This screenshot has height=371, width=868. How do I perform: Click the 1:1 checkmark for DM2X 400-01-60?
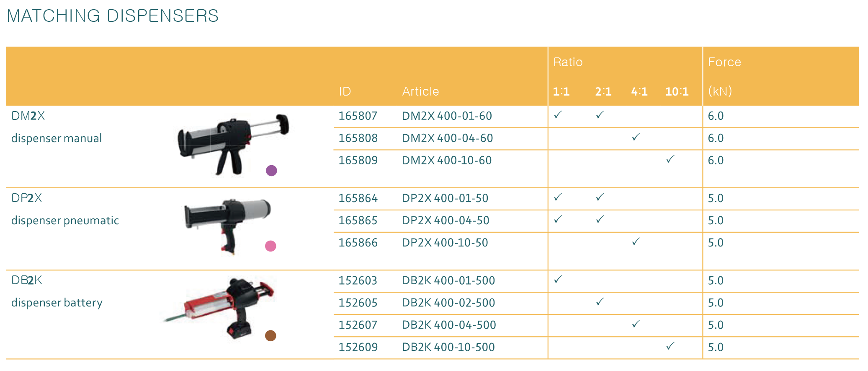558,115
